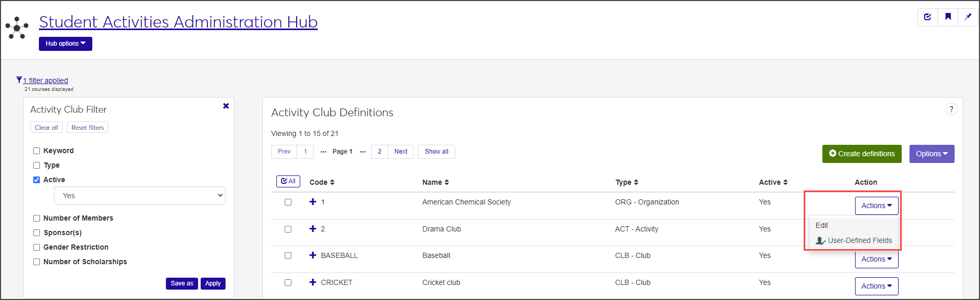The height and width of the screenshot is (300, 980).
Task: Open the Active Yes select box
Action: (x=139, y=196)
